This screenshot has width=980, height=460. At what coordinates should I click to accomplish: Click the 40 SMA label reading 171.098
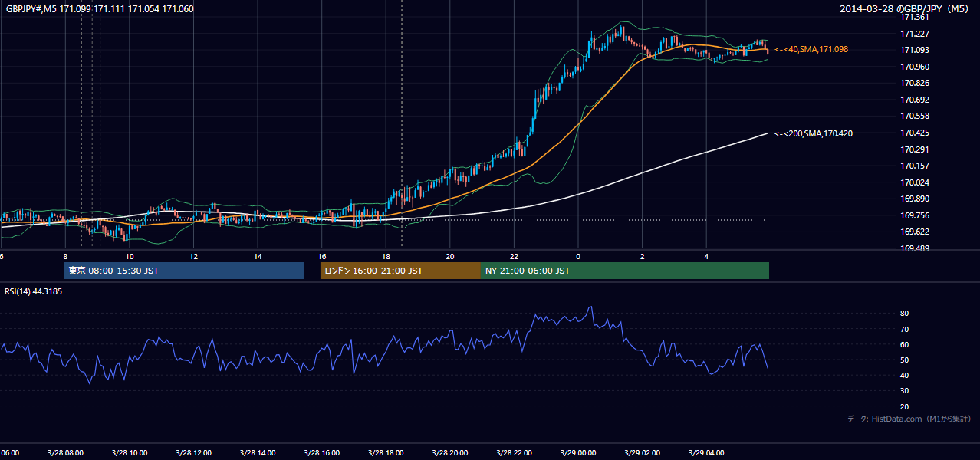pyautogui.click(x=811, y=49)
